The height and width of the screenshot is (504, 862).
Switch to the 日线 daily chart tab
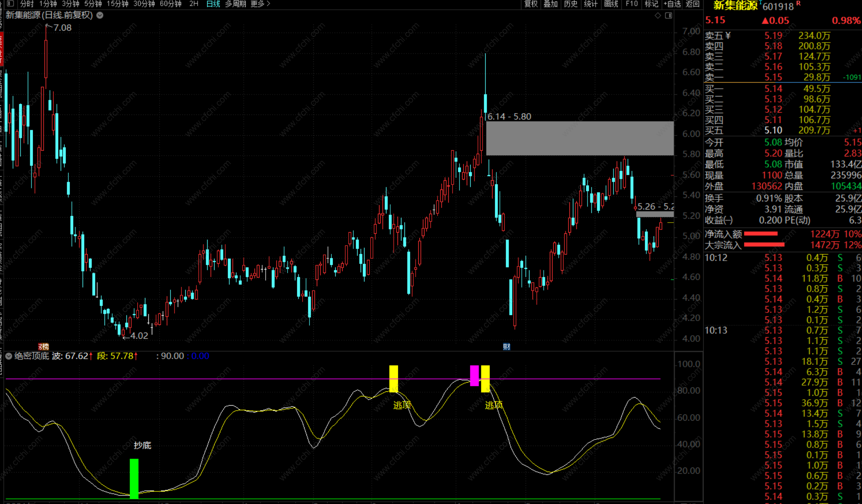pos(213,4)
